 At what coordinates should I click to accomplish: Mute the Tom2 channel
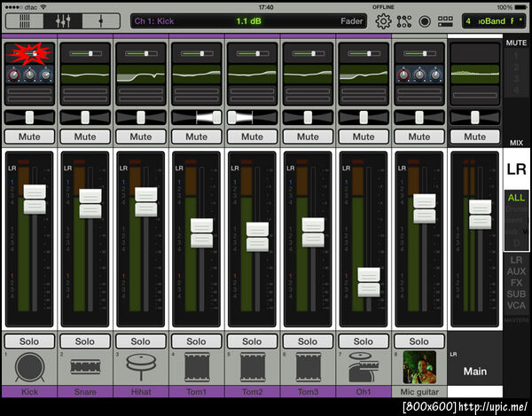coord(252,137)
